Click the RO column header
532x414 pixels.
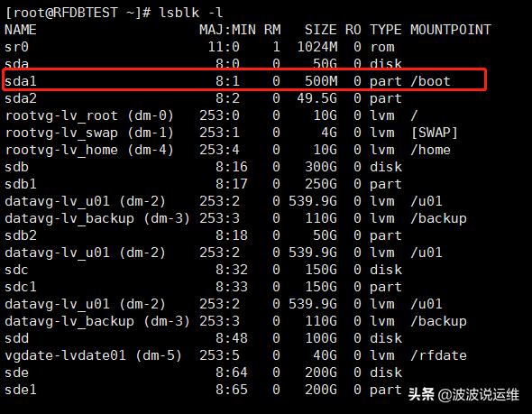pyautogui.click(x=353, y=30)
